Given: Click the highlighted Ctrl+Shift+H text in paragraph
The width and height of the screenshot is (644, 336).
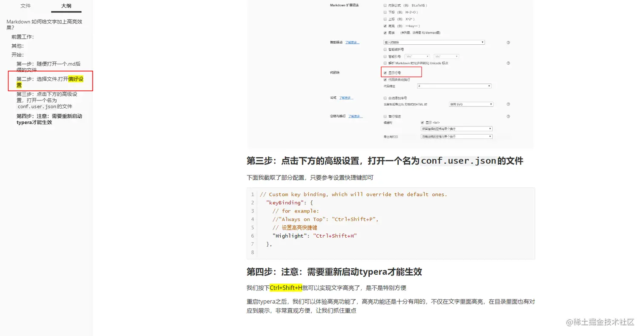Looking at the screenshot, I should 286,288.
